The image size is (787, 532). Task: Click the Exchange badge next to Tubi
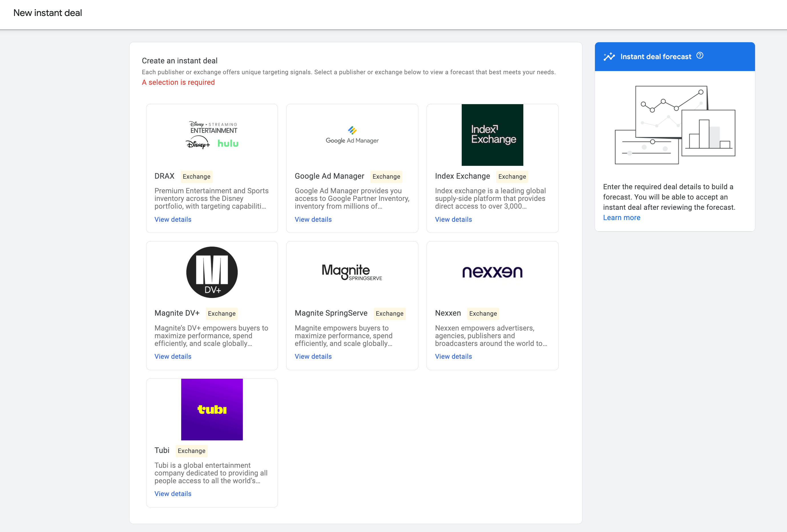pos(192,451)
